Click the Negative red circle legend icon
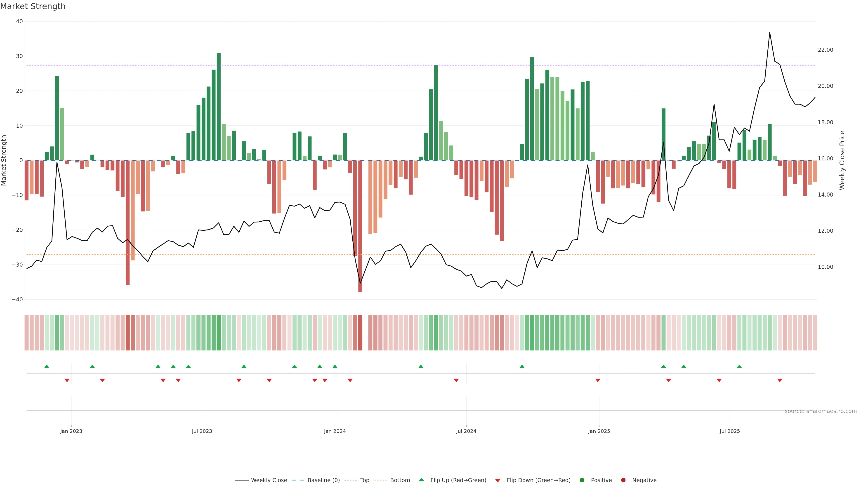This screenshot has height=488, width=868. [623, 480]
